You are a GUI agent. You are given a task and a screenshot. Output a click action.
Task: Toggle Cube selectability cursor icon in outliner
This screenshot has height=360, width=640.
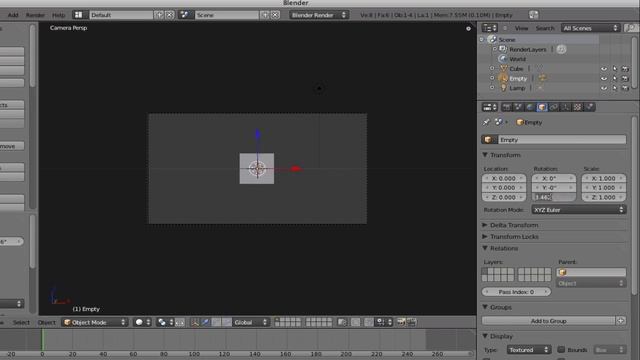coord(615,69)
